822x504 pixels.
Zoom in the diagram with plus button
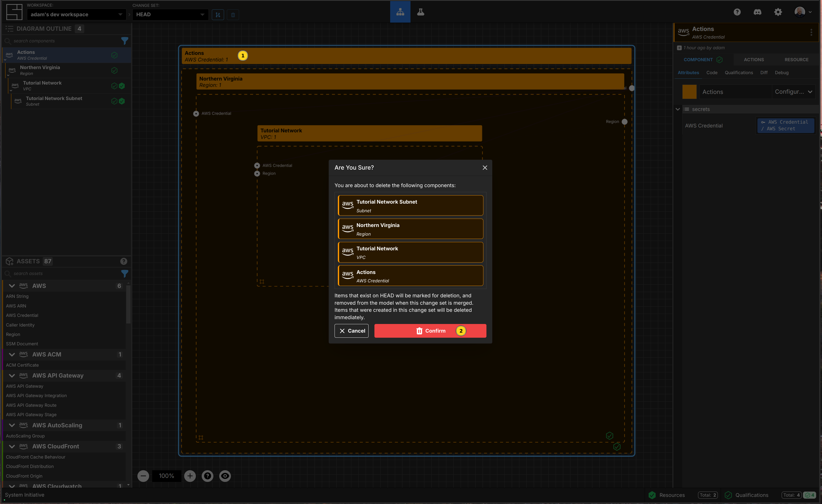[190, 476]
